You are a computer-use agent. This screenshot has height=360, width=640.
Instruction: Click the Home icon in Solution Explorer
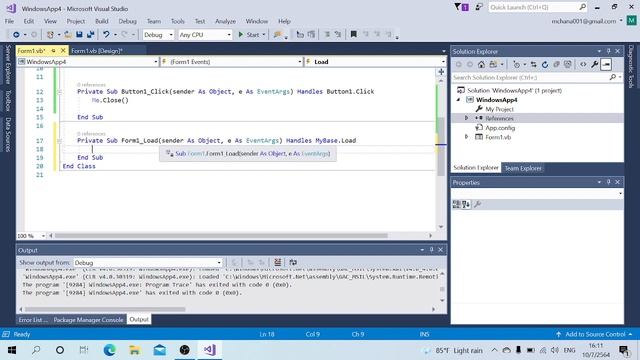click(x=481, y=64)
